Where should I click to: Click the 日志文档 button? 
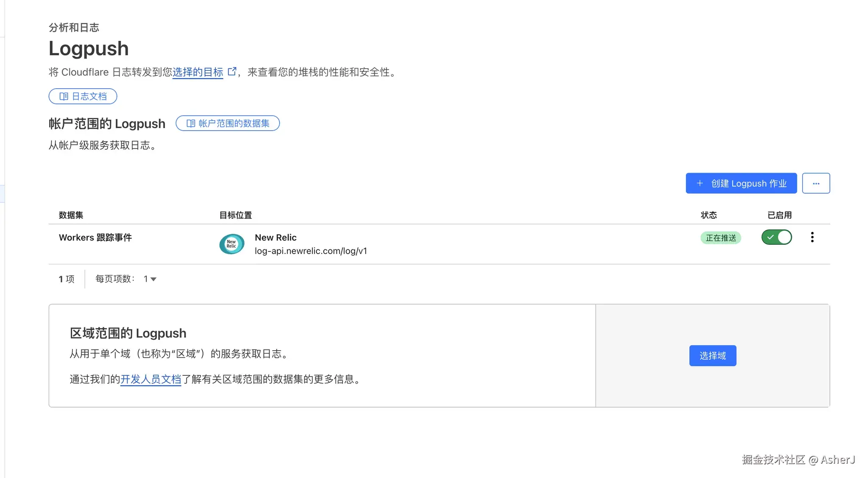89,96
